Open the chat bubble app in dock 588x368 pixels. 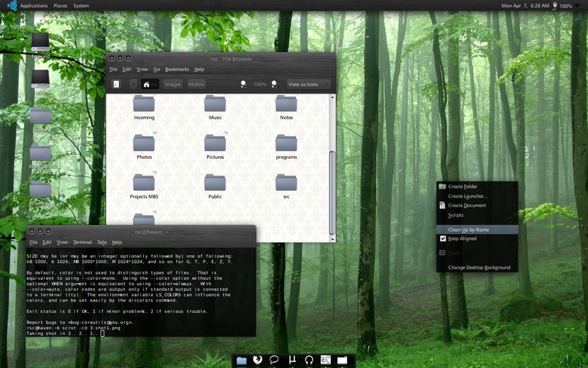pyautogui.click(x=274, y=360)
